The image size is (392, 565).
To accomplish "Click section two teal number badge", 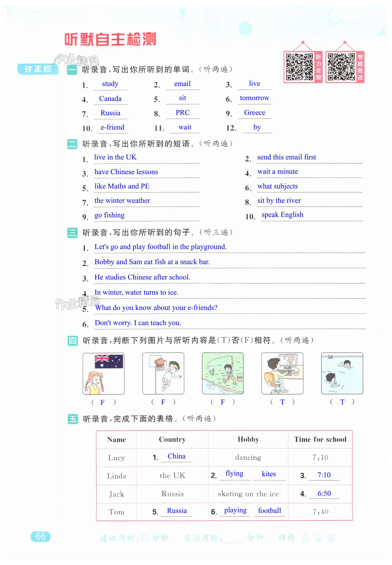I will tap(72, 144).
